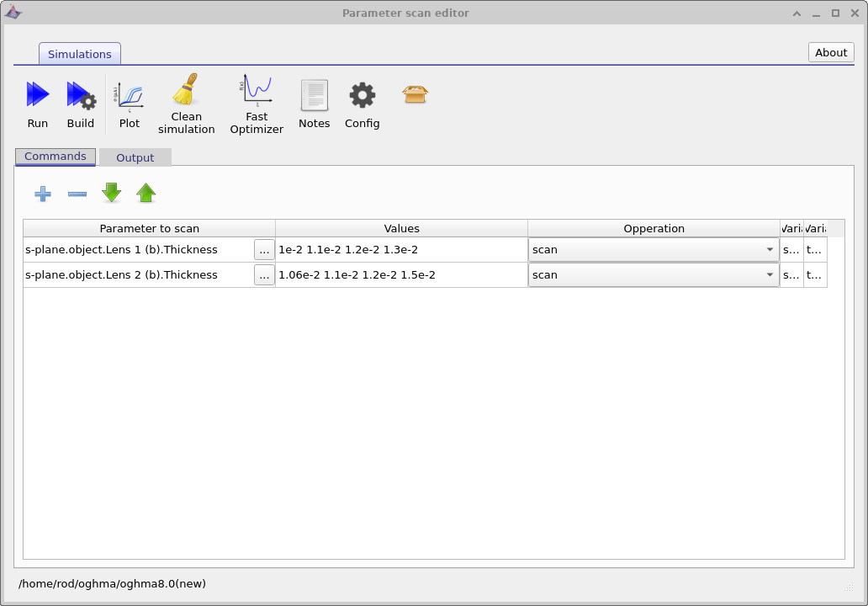Switch to the Output tab

click(135, 157)
